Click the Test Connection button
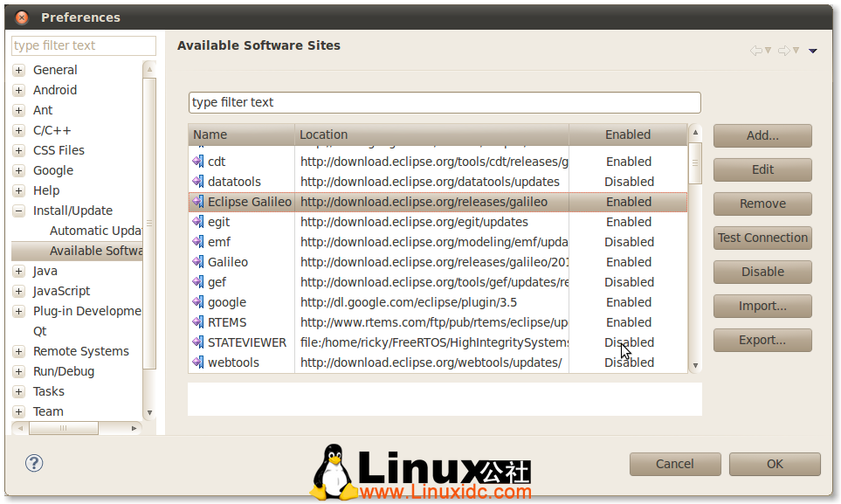Viewport: 841px width, 504px height. point(762,238)
